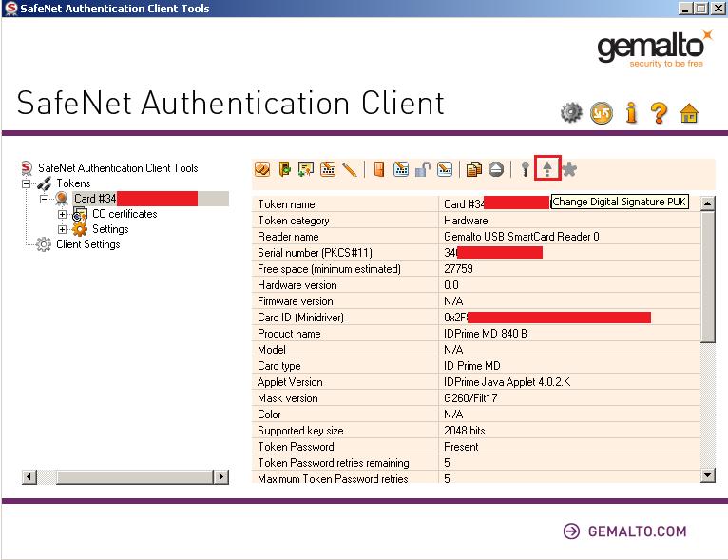This screenshot has height=560, width=728.
Task: Click the Initialize Token toolbar icon
Action: click(262, 169)
